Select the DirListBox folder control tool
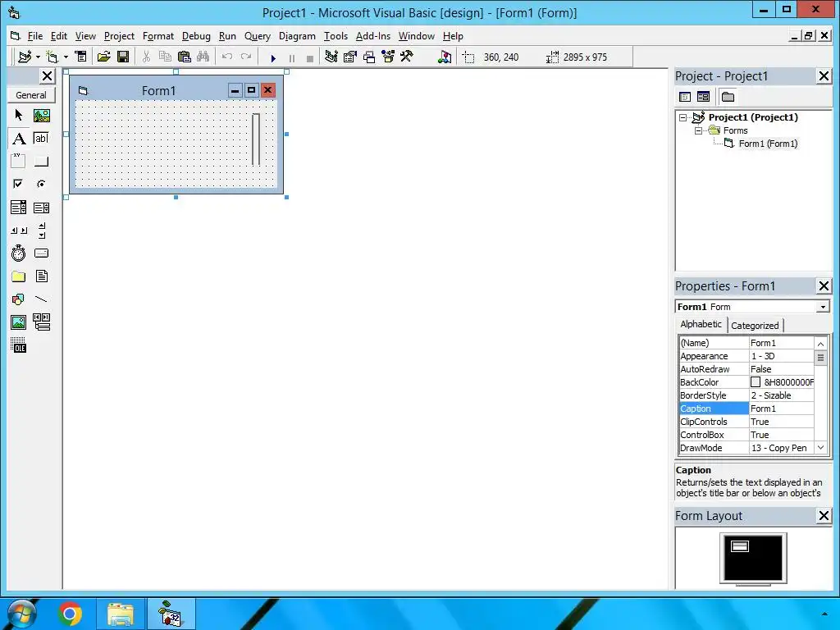This screenshot has width=840, height=630. pyautogui.click(x=18, y=276)
